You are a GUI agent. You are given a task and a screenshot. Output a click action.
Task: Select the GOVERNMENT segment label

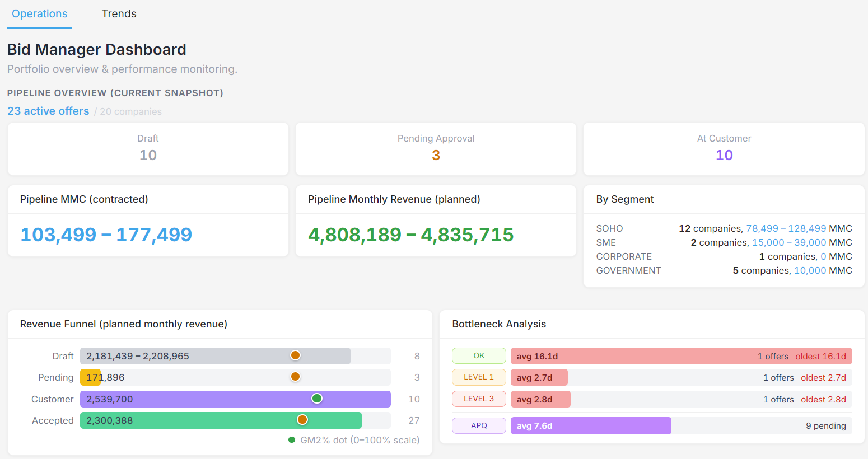628,270
